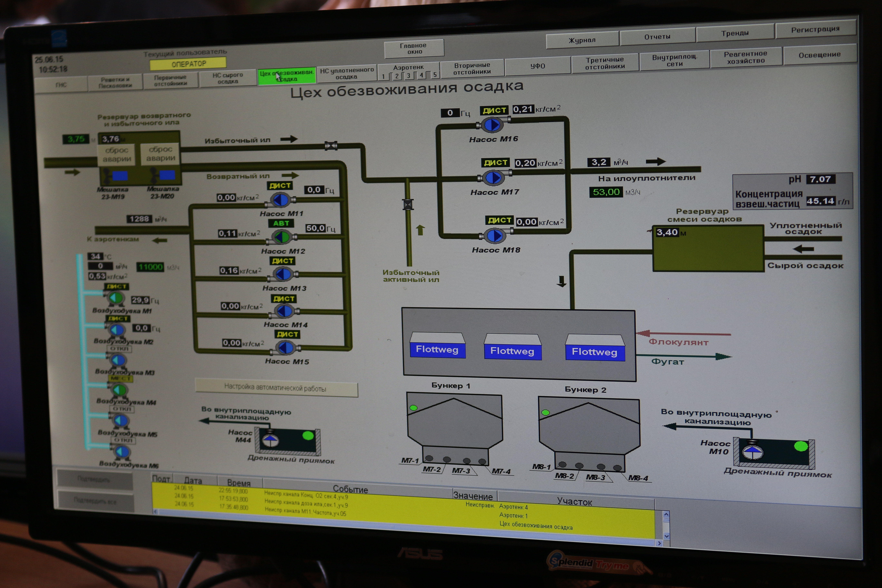
Task: Open the pump M18 icon
Action: click(x=495, y=235)
